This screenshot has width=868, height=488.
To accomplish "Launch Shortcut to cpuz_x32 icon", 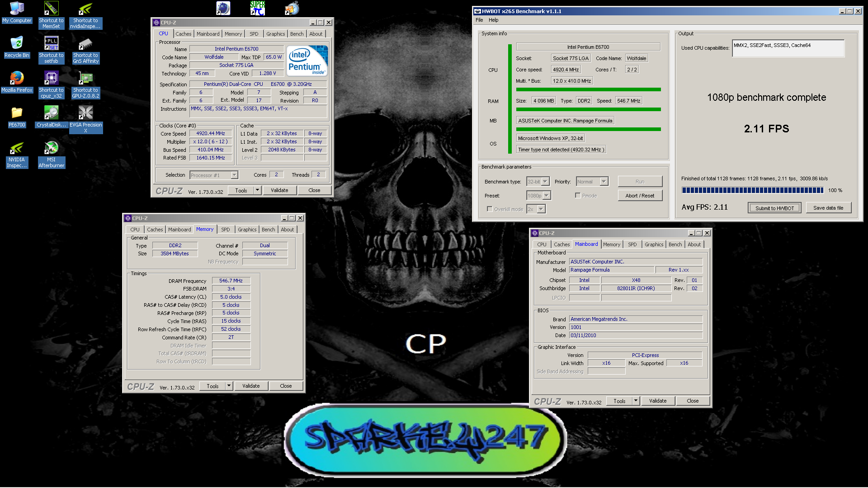I will coord(51,84).
